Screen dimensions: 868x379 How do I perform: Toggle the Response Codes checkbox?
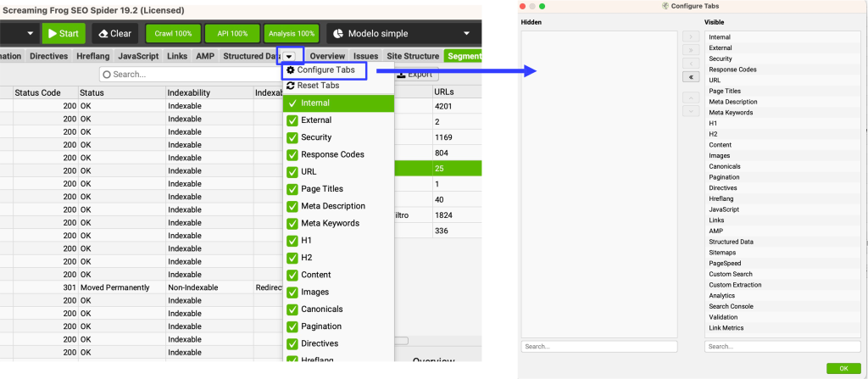[292, 154]
